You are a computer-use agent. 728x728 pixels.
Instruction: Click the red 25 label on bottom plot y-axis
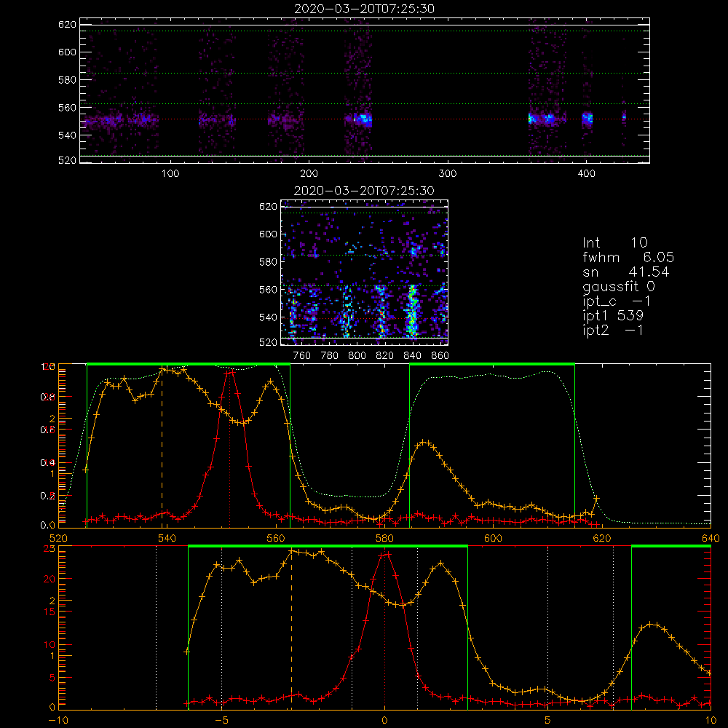(x=50, y=548)
